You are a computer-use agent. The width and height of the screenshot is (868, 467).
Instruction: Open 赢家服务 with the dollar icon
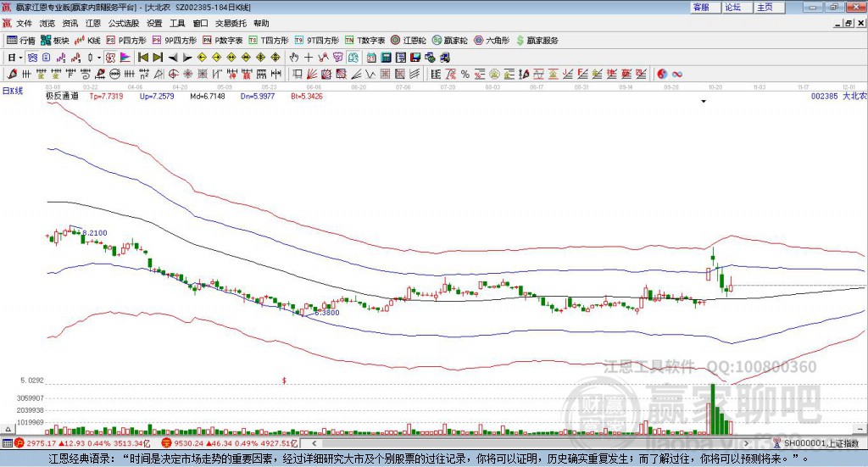[537, 41]
